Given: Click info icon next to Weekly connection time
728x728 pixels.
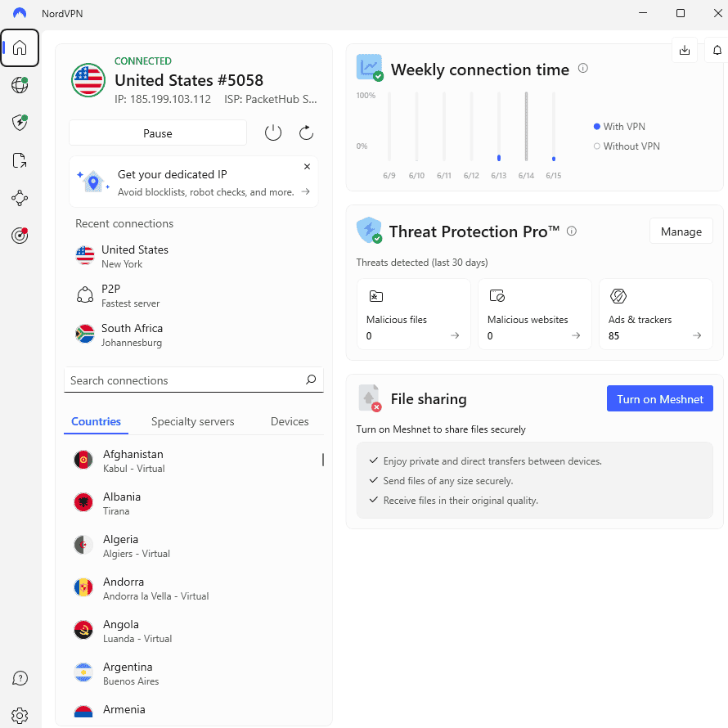Looking at the screenshot, I should pyautogui.click(x=583, y=68).
